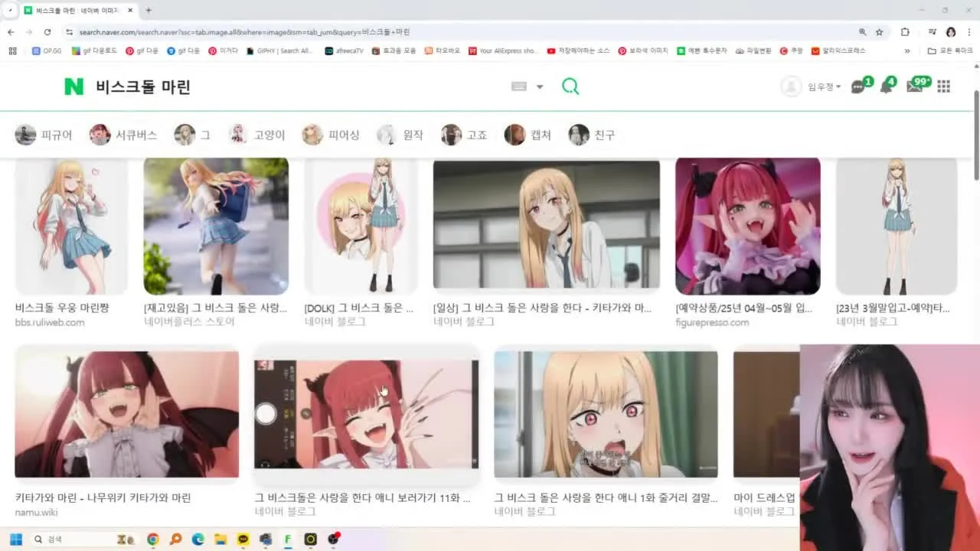Reload the page with the refresh icon
This screenshot has height=551, width=980.
pos(47,32)
